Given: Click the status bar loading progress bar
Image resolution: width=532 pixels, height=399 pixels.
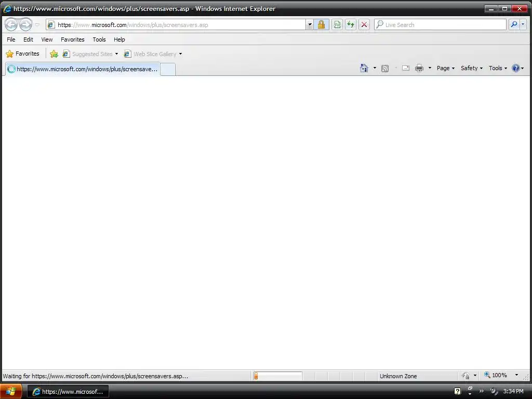Looking at the screenshot, I should point(277,376).
